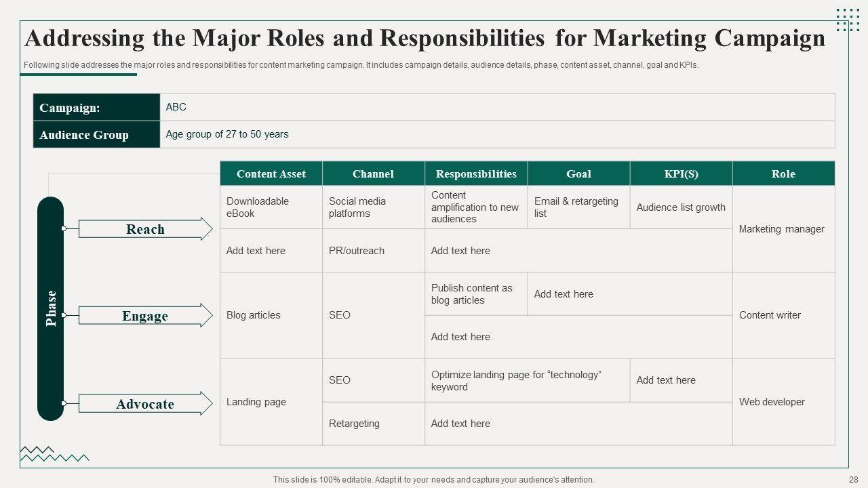The image size is (868, 488).
Task: Select 'Content amplification to new audiences' cell
Action: [x=476, y=207]
